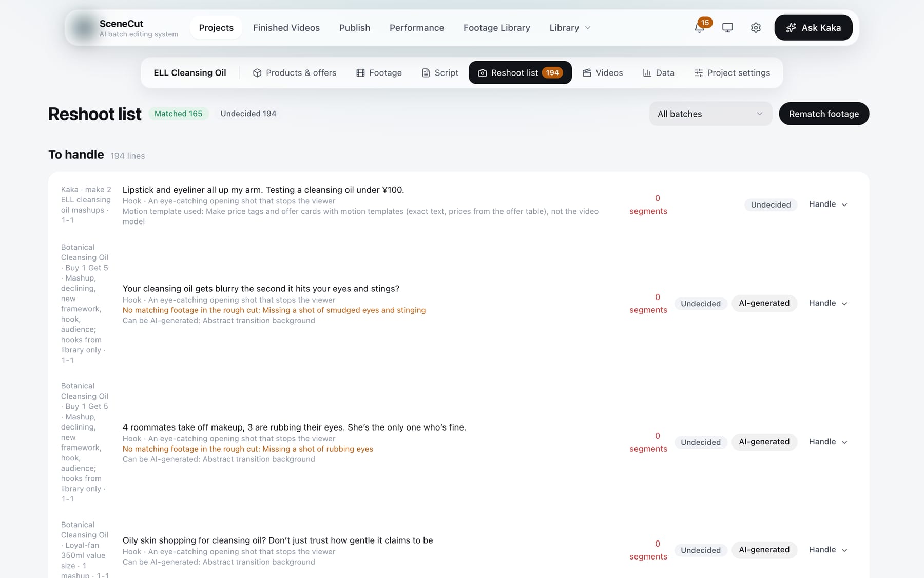The height and width of the screenshot is (578, 924).
Task: Click Undecided badge on blurry eyes row
Action: pos(701,303)
